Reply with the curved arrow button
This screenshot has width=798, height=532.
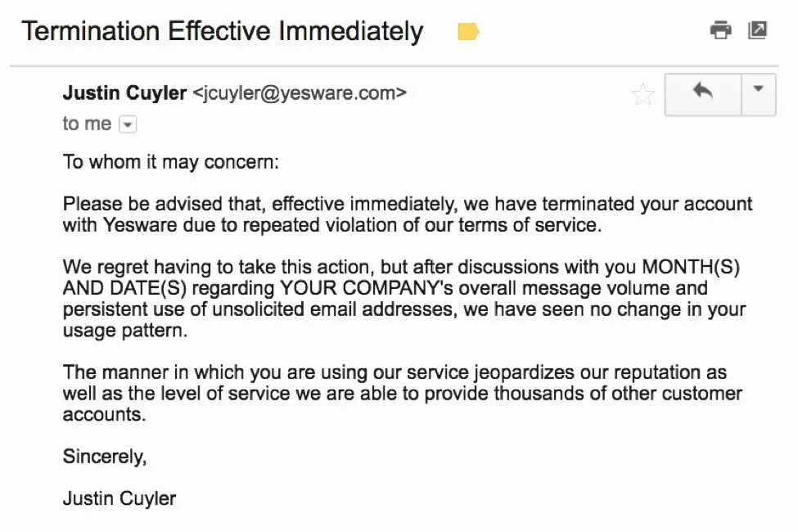(703, 94)
